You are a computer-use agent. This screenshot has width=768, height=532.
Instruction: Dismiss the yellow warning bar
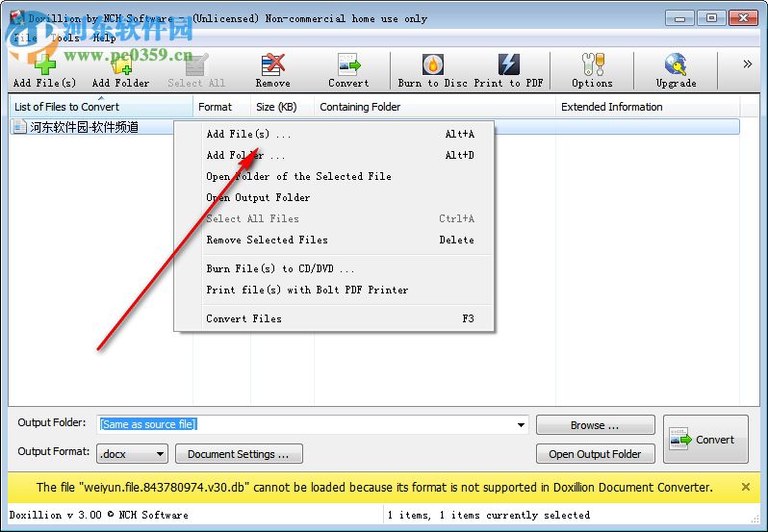click(x=746, y=487)
